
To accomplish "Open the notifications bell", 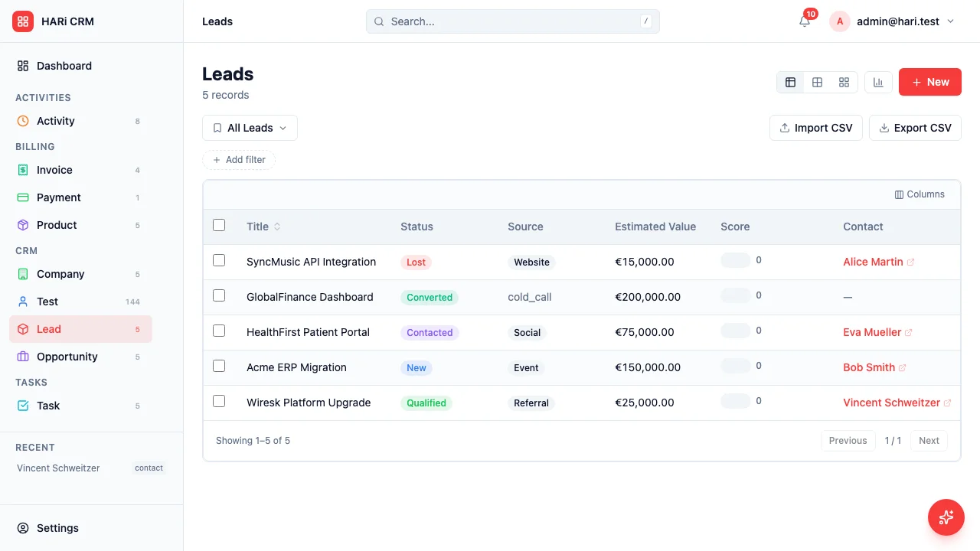I will pos(803,21).
